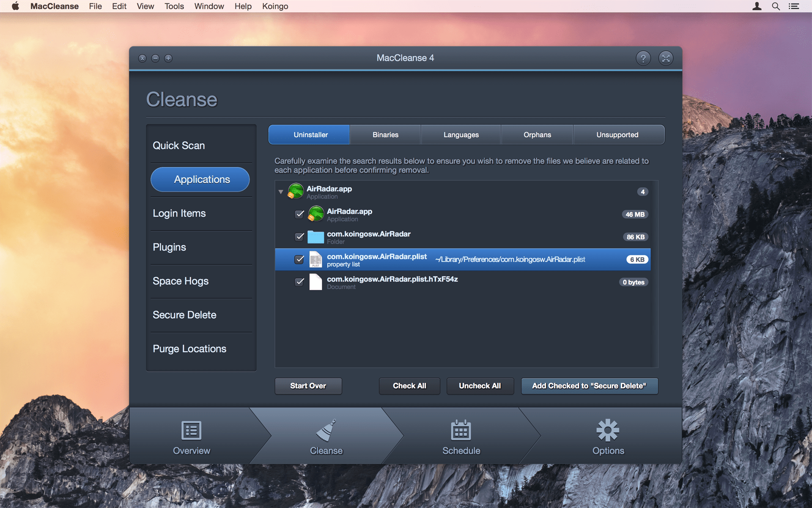
Task: Open the Window menu
Action: coord(209,6)
